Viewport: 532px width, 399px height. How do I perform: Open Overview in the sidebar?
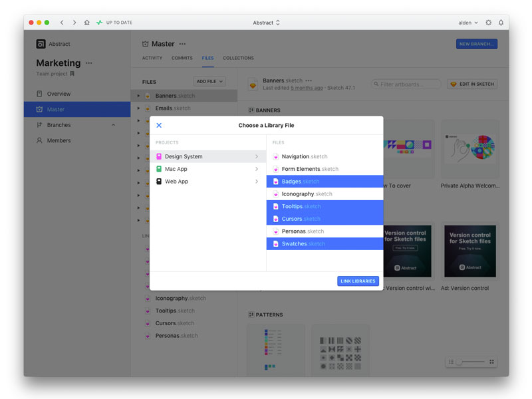pyautogui.click(x=77, y=94)
